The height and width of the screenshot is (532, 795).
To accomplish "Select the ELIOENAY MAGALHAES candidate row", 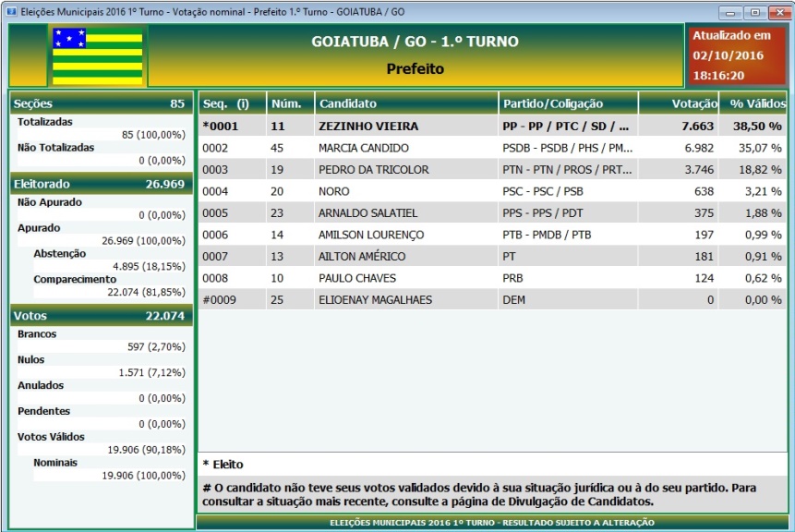I will (x=492, y=300).
